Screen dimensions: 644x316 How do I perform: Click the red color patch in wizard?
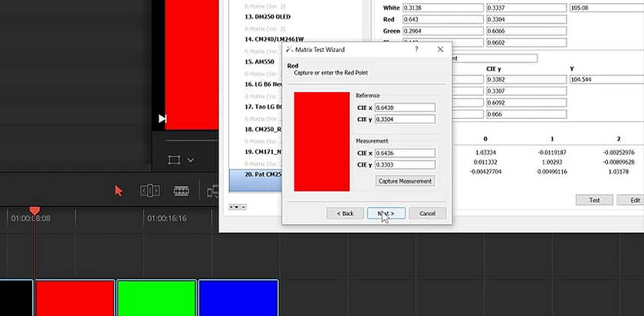(x=321, y=141)
